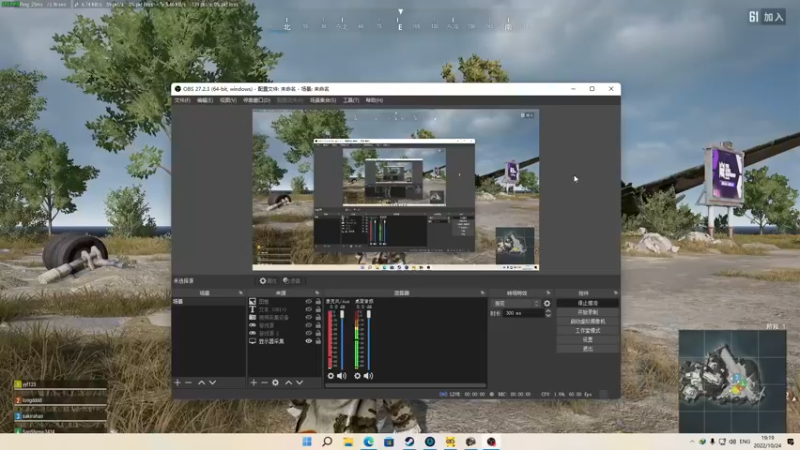Pop out the Sources dock panel
800x450 pixels.
[x=317, y=293]
